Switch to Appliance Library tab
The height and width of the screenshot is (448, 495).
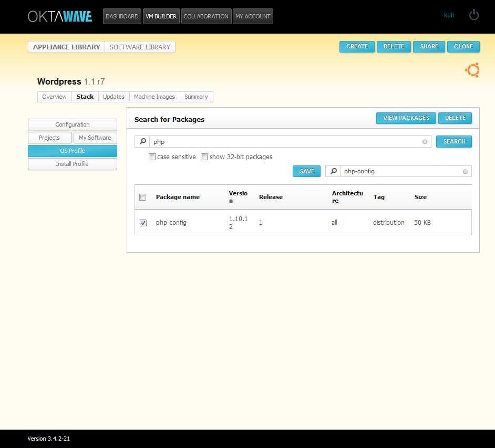[x=66, y=47]
